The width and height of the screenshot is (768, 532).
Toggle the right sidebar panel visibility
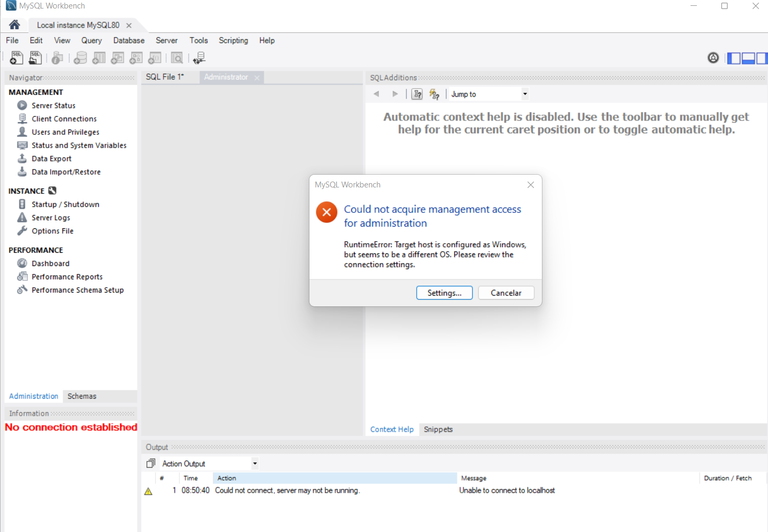(762, 58)
